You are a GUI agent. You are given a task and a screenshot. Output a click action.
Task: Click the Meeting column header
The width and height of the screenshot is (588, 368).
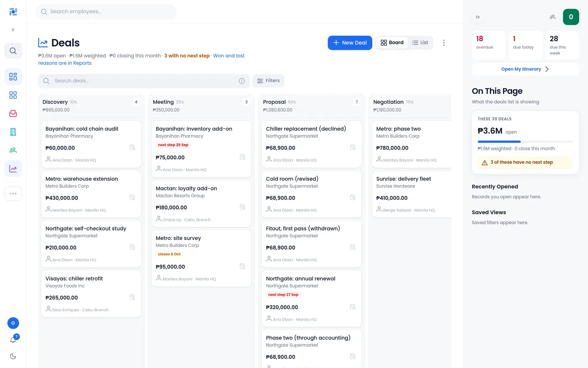(201, 105)
